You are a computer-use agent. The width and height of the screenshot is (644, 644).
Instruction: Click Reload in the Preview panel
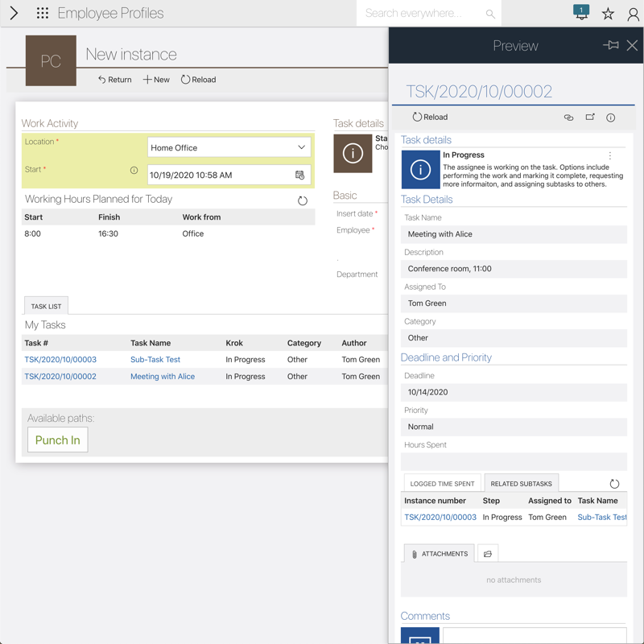pos(430,117)
